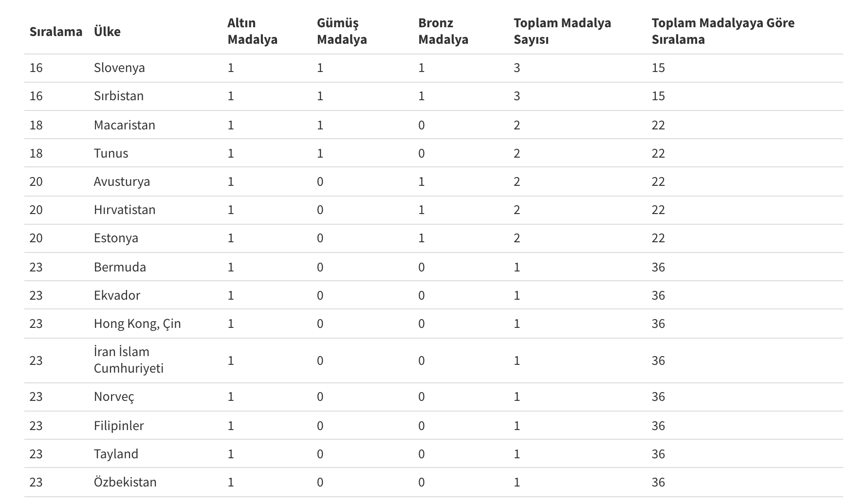
Task: Click the Norveç country cell
Action: [x=114, y=396]
